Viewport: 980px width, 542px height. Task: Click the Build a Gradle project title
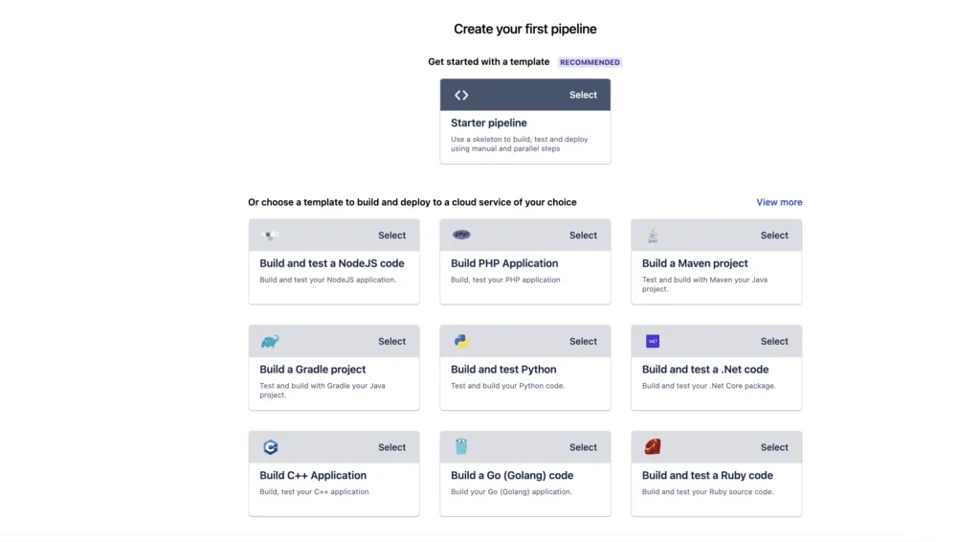point(313,370)
